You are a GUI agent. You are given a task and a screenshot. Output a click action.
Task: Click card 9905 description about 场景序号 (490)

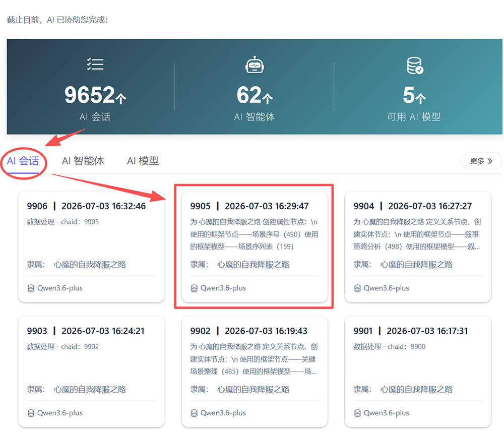(x=254, y=234)
